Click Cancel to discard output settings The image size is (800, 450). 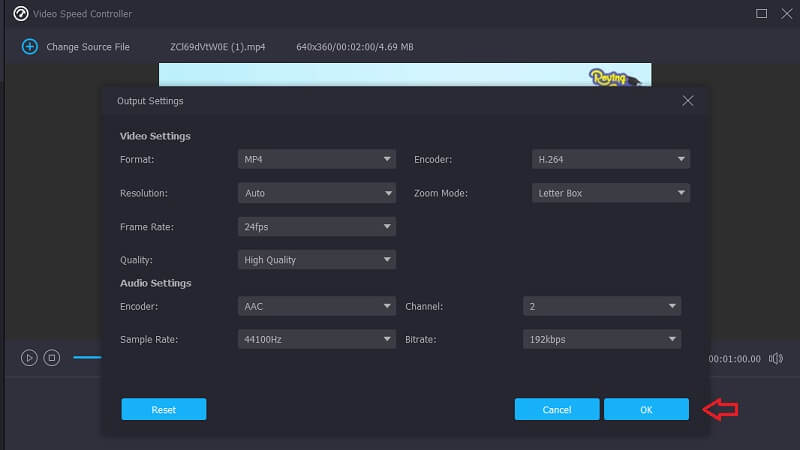(x=557, y=409)
